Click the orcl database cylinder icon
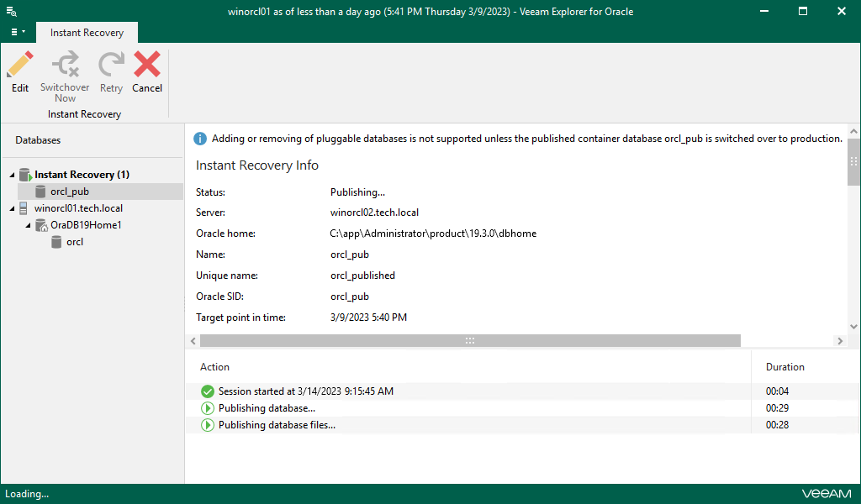The image size is (861, 504). 56,242
